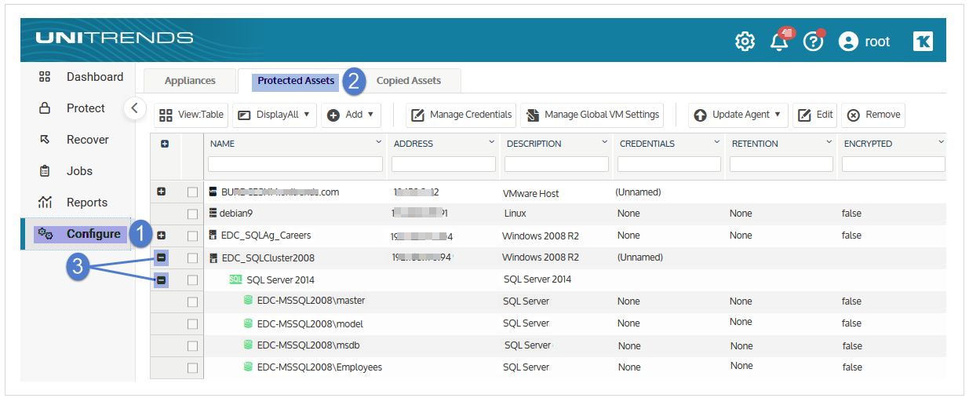Click the database icon for EDC-MSSQL2008\msdb
Viewport: 980px width, 409px height.
point(248,345)
